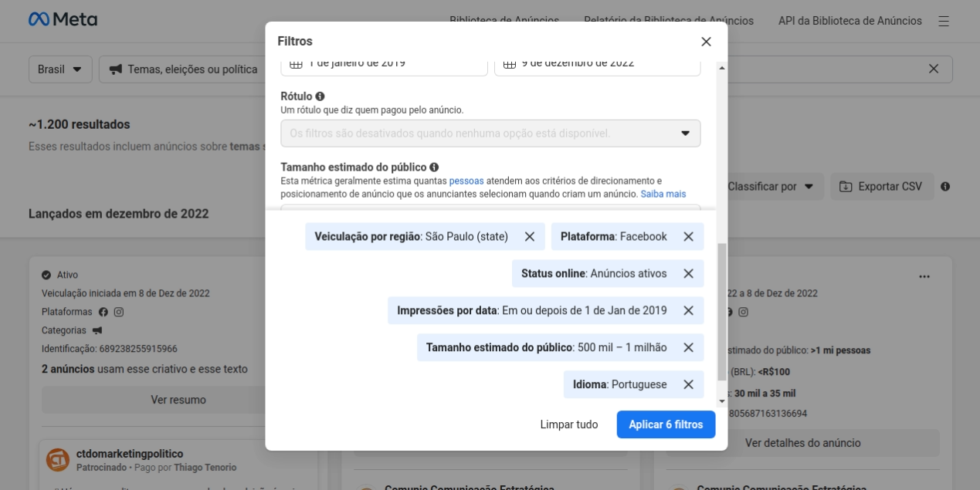Open the Rótulo dropdown
Viewport: 980px width, 490px height.
pos(490,133)
